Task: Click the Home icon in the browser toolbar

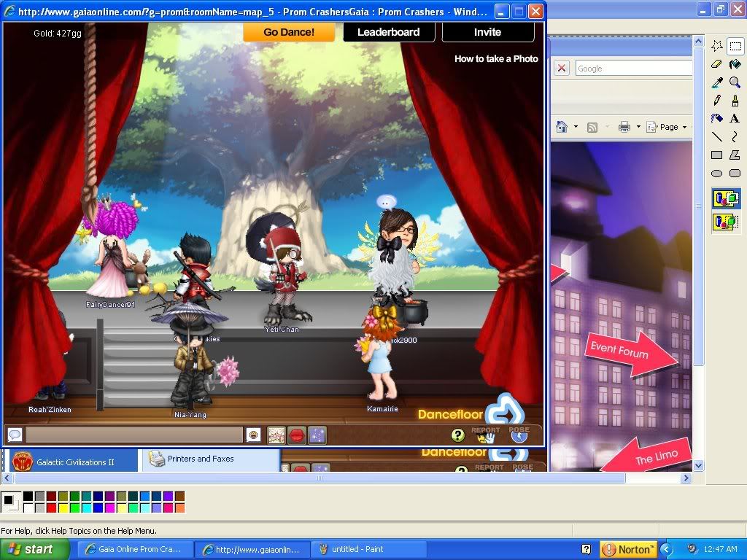Action: [562, 127]
